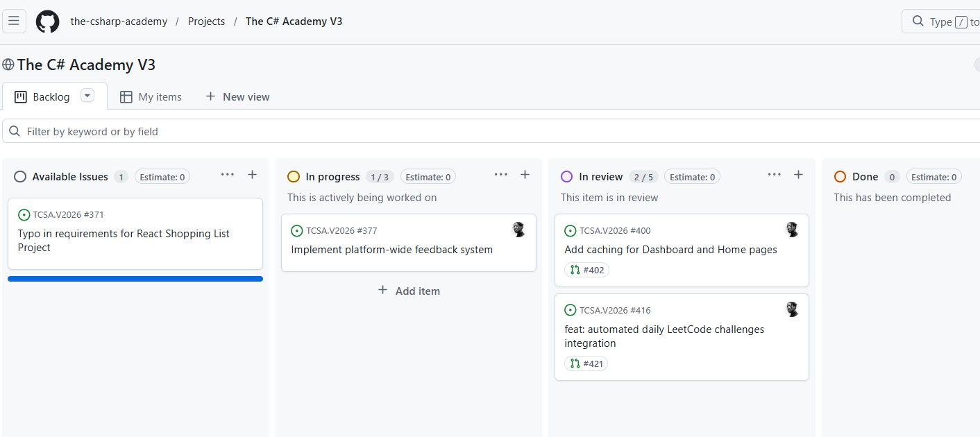This screenshot has width=980, height=437.
Task: Open In review column options menu
Action: (775, 175)
